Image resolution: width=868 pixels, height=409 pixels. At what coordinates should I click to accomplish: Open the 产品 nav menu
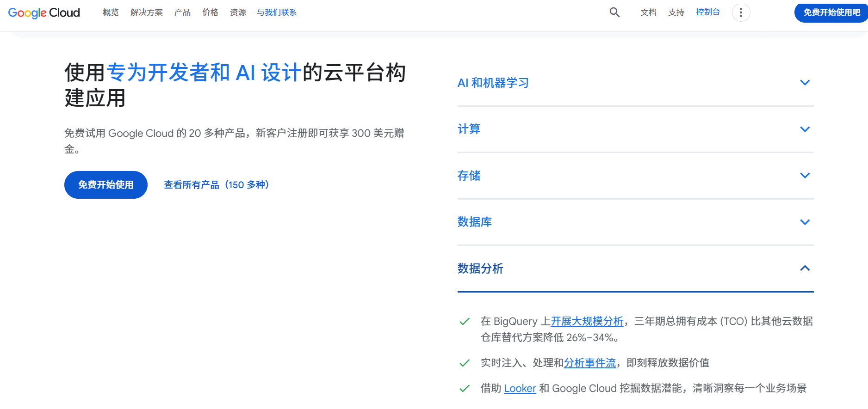[x=182, y=12]
